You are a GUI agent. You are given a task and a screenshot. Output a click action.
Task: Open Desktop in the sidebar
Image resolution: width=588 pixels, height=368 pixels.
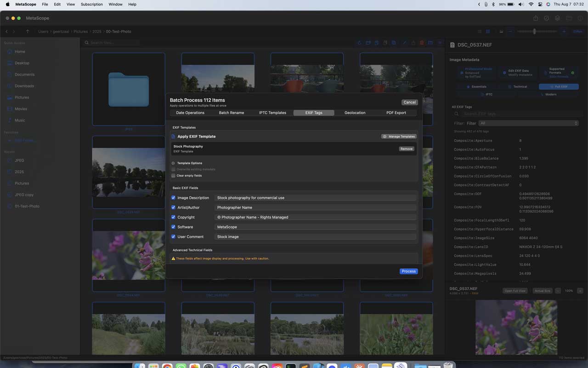(x=22, y=63)
